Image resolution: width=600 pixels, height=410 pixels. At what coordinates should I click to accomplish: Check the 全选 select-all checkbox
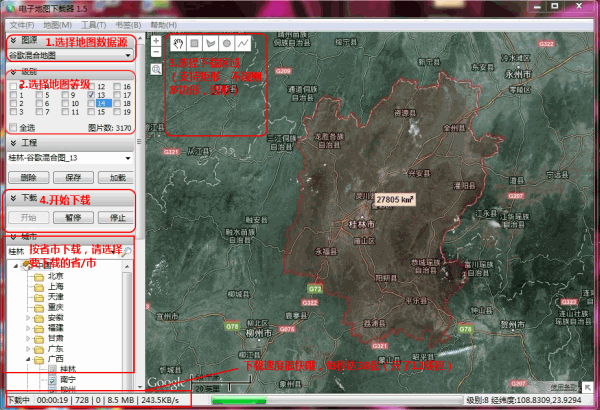click(12, 128)
